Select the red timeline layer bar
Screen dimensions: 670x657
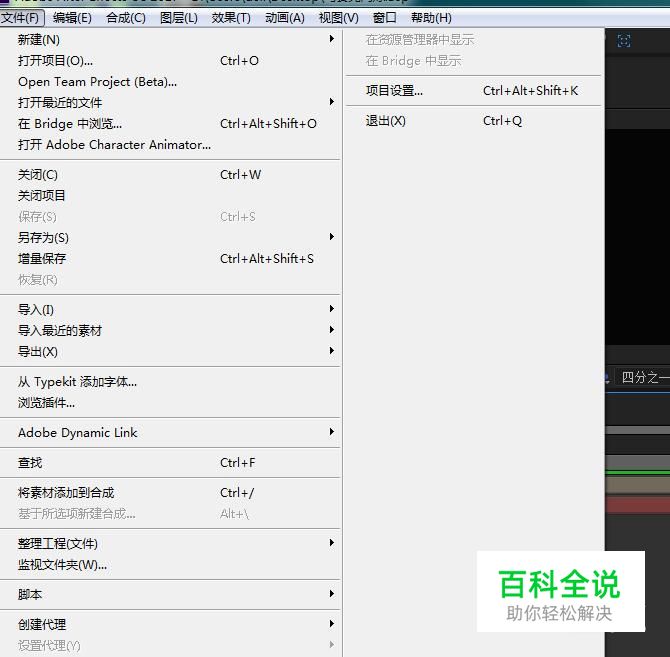tap(638, 504)
